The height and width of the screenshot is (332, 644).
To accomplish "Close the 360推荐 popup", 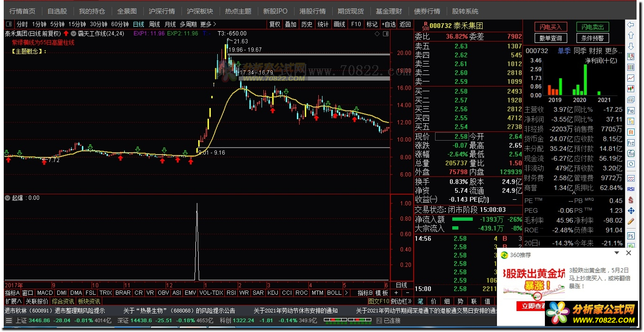I will (x=629, y=253).
